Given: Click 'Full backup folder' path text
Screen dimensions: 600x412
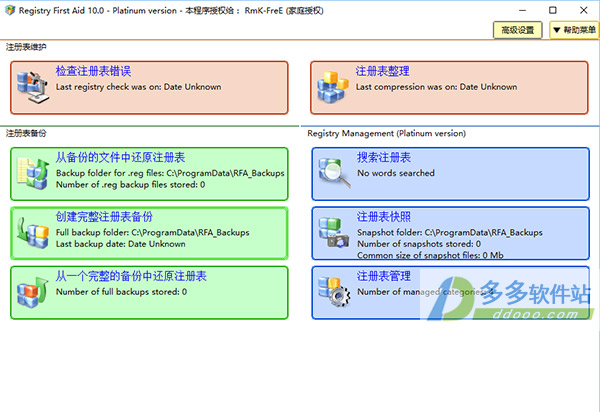Looking at the screenshot, I should (x=153, y=232).
